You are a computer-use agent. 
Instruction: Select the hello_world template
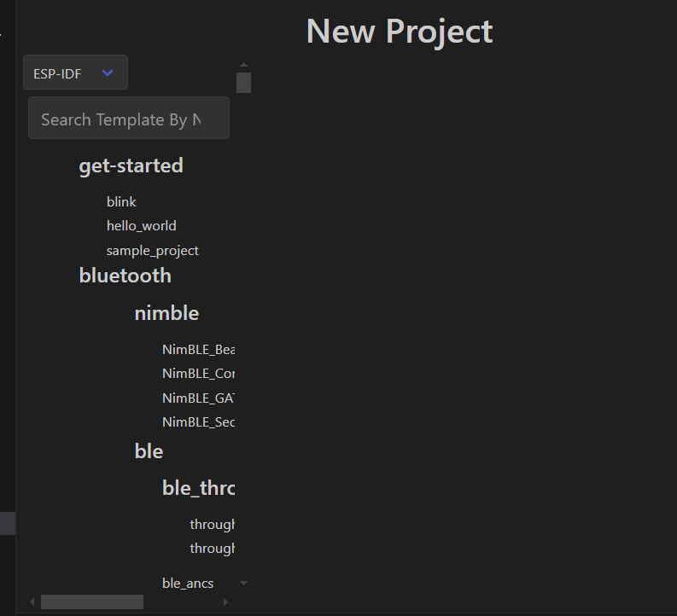click(x=141, y=226)
